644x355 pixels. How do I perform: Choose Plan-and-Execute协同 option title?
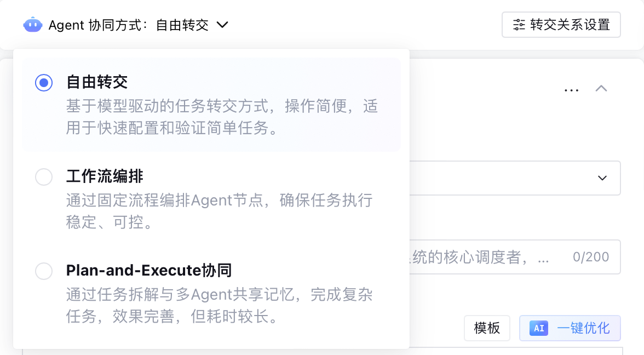(149, 271)
